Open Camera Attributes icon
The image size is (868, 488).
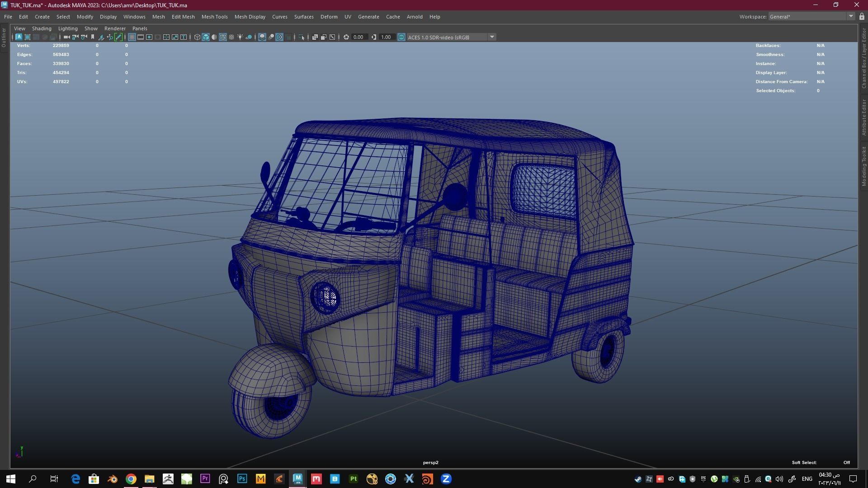pos(84,37)
